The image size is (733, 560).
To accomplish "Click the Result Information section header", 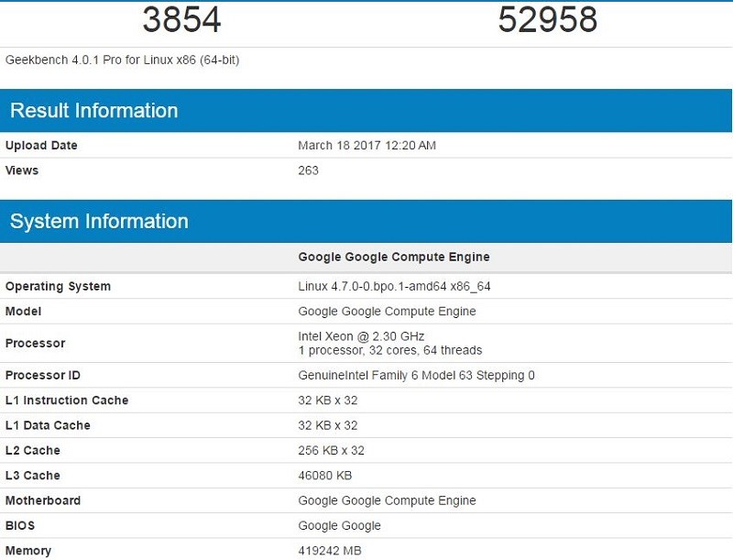I will [366, 110].
